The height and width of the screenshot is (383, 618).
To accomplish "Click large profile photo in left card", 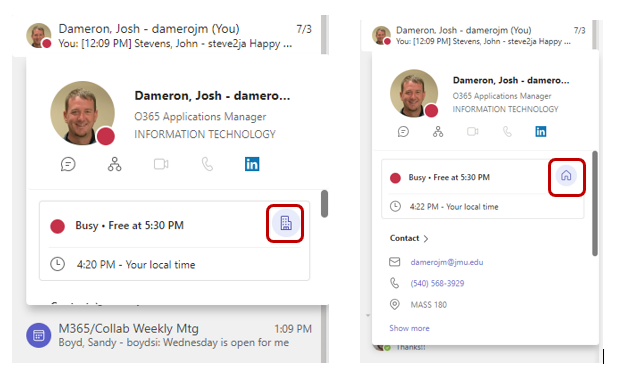I will click(x=82, y=113).
